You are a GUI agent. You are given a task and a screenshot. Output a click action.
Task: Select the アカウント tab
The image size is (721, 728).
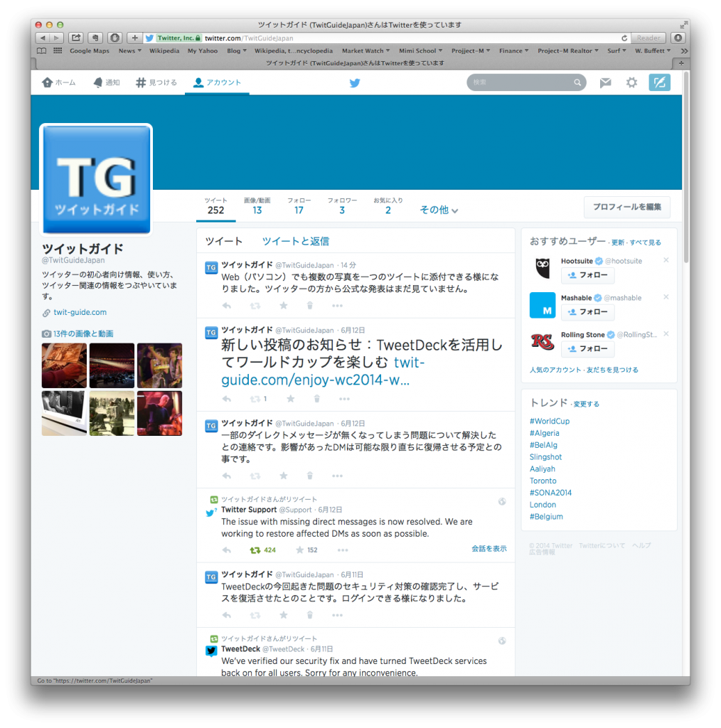click(217, 82)
